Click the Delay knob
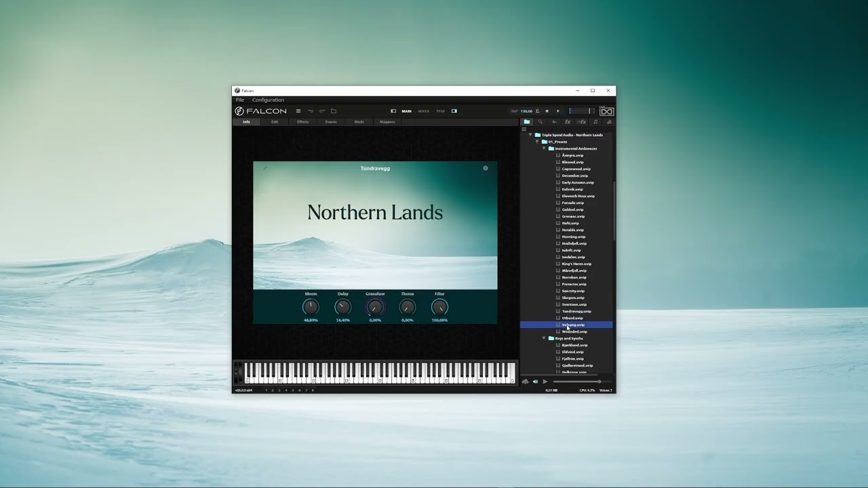Screen dimensions: 868x488 click(x=343, y=307)
